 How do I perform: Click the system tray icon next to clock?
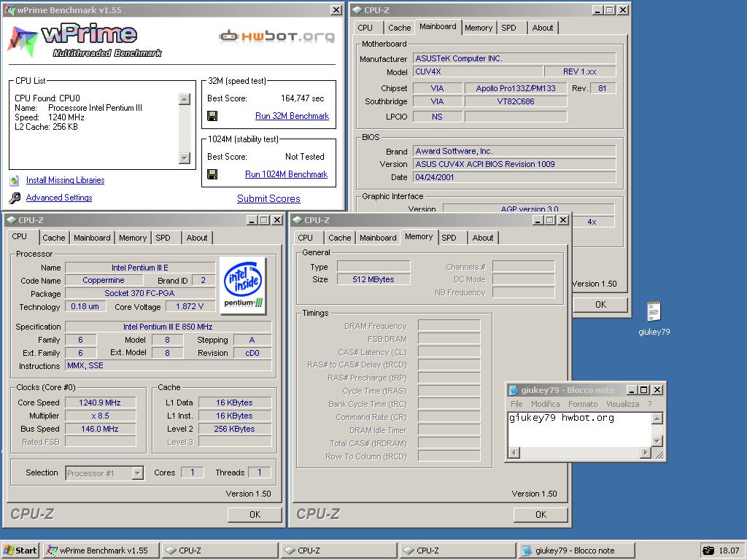coord(709,551)
